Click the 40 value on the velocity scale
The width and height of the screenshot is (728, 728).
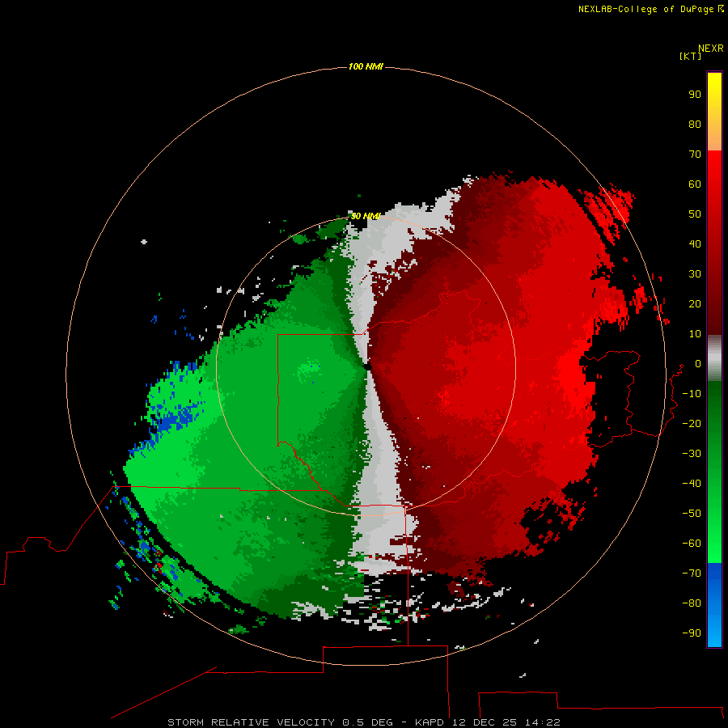(x=695, y=243)
